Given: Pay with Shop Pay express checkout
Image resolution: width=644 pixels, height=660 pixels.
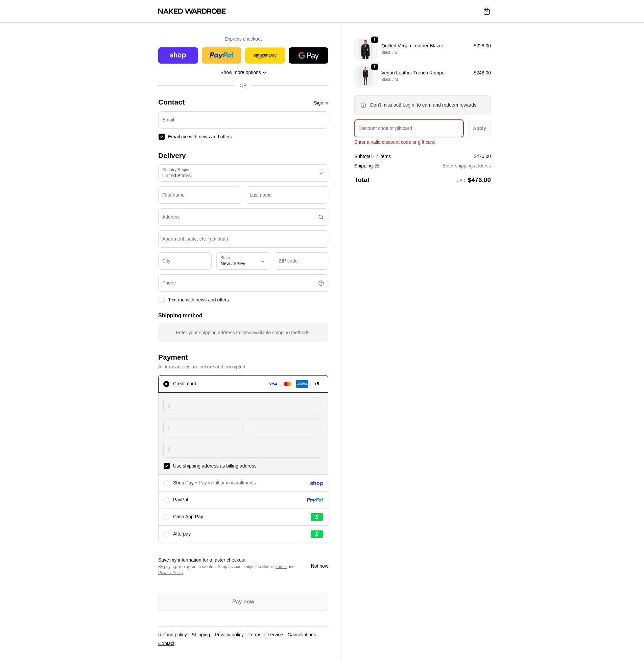Looking at the screenshot, I should 178,55.
